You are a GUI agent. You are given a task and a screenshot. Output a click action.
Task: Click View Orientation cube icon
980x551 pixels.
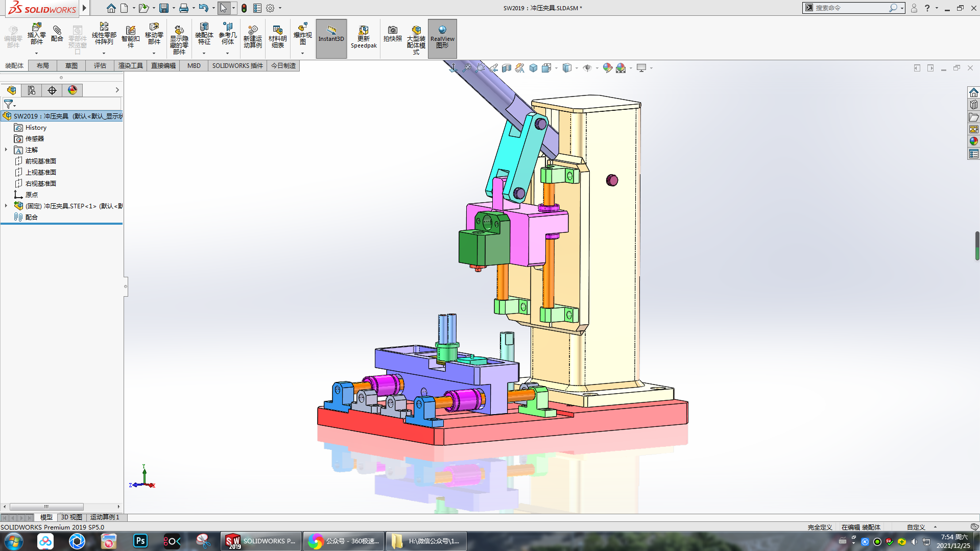click(546, 68)
